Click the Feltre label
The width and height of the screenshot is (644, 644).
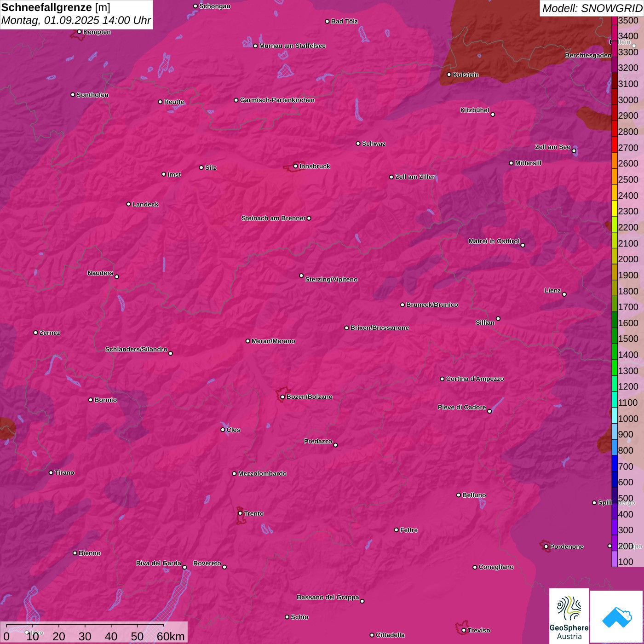(x=409, y=530)
